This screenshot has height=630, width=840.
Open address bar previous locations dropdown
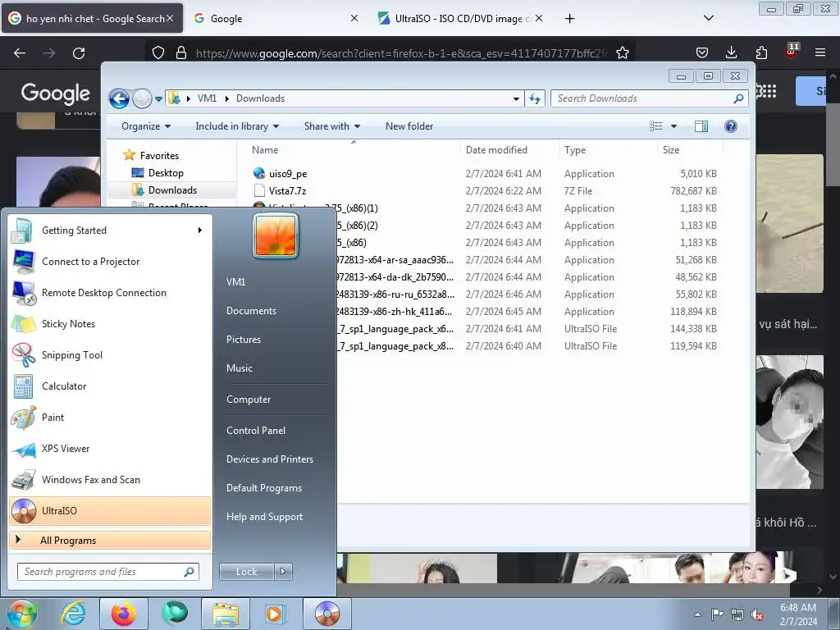click(516, 98)
